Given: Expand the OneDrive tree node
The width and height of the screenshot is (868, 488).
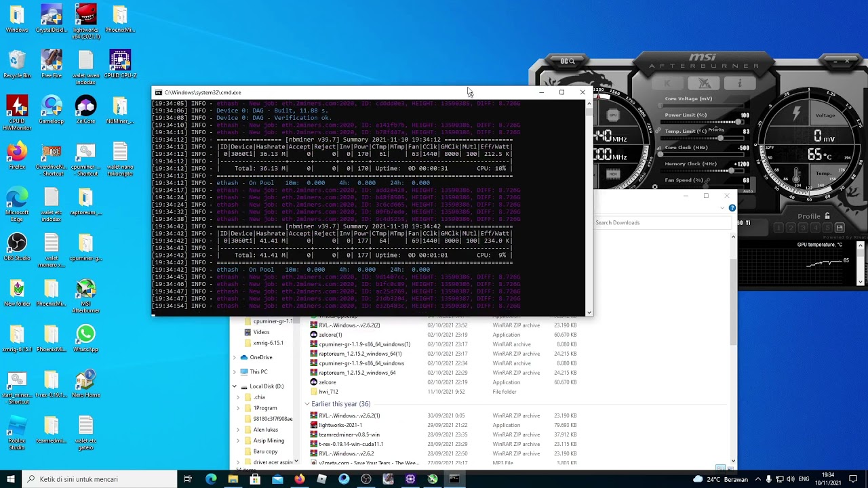Looking at the screenshot, I should [235, 357].
